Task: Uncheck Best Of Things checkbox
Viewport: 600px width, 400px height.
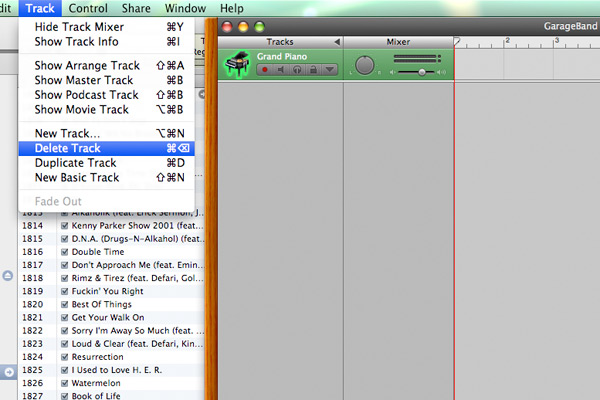Action: (64, 304)
